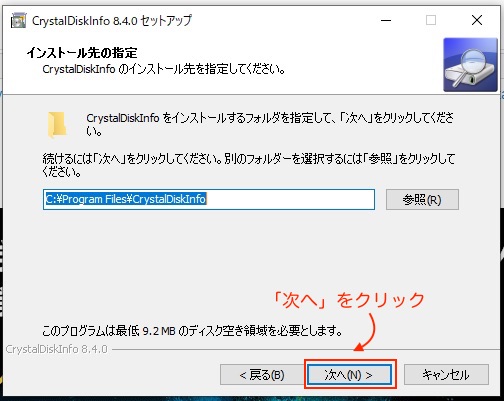Click the greyed-out maximize button
The image size is (504, 401).
click(431, 20)
